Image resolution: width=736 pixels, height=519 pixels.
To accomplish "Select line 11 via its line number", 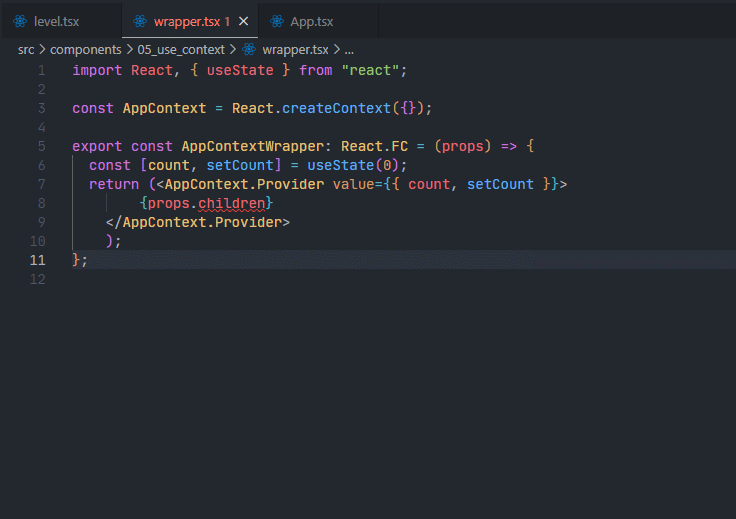I will tap(39, 260).
